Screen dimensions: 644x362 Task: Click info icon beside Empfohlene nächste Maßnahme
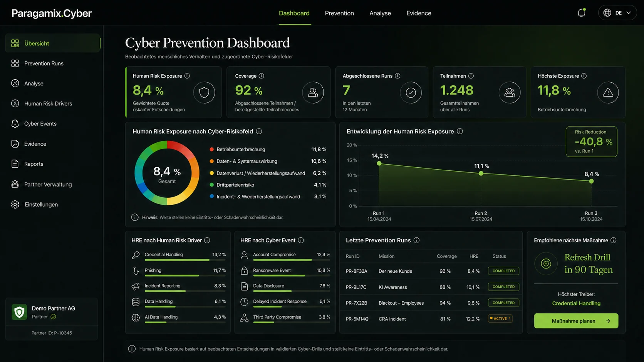(614, 240)
